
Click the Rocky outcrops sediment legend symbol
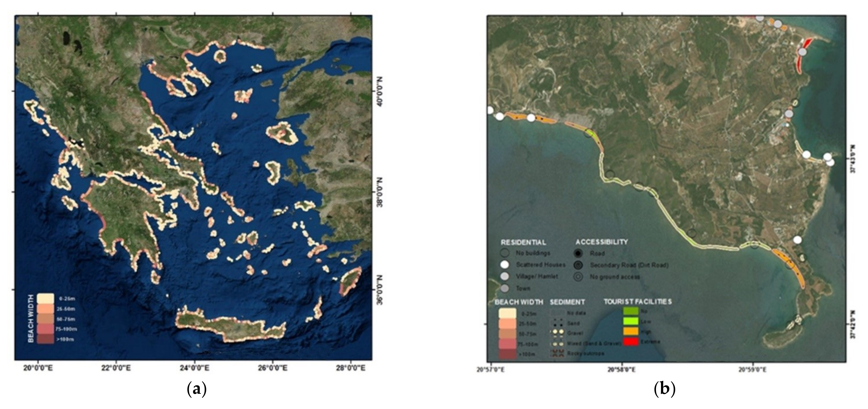(x=558, y=353)
